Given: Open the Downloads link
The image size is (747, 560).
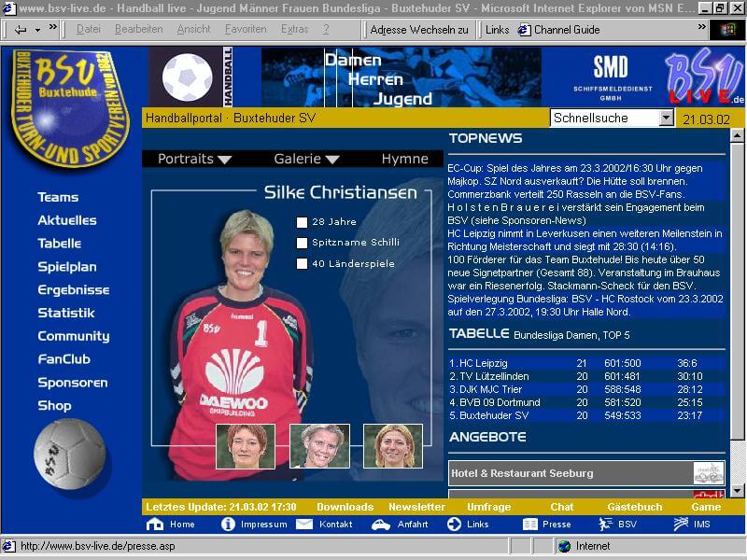Looking at the screenshot, I should tap(345, 507).
